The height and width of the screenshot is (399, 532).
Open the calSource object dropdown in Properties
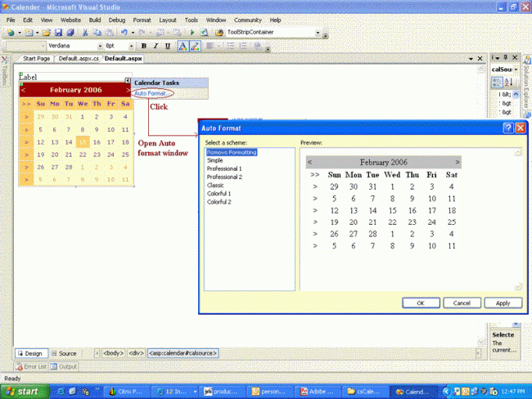(516, 69)
